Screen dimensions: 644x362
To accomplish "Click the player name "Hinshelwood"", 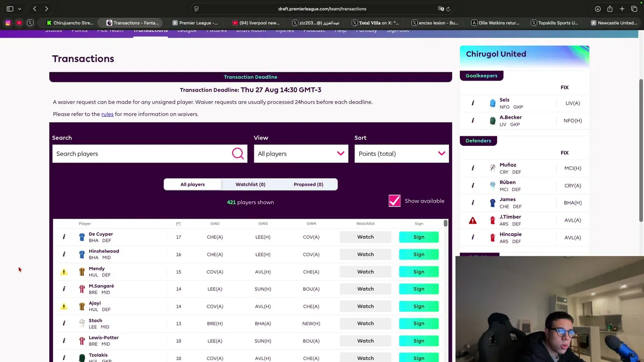I will (104, 251).
